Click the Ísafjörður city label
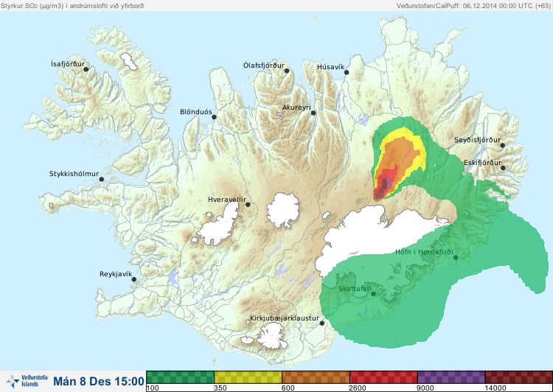This screenshot has width=553, height=392. pyautogui.click(x=68, y=64)
